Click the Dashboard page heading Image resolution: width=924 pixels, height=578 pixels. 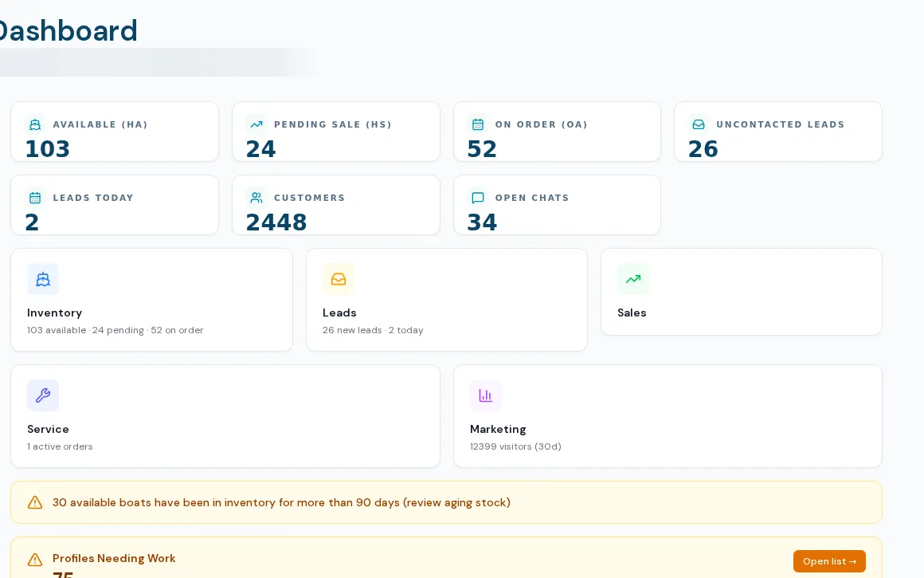tap(68, 30)
